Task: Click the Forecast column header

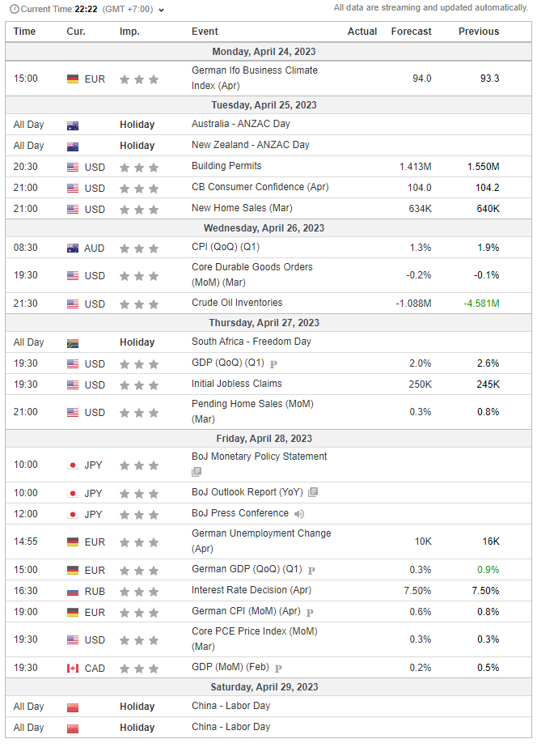Action: tap(412, 32)
